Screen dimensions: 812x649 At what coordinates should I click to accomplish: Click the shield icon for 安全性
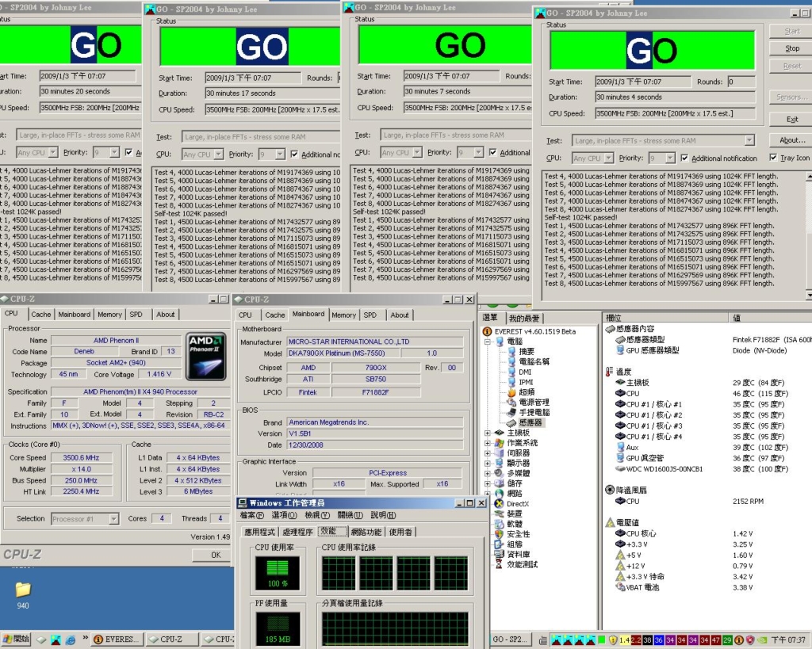tap(500, 534)
